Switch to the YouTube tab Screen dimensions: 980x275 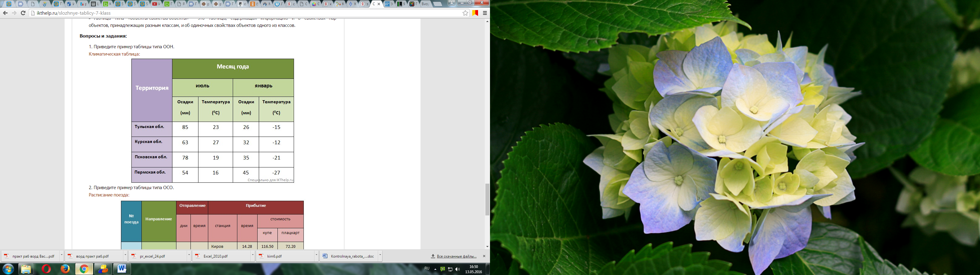coord(155,4)
